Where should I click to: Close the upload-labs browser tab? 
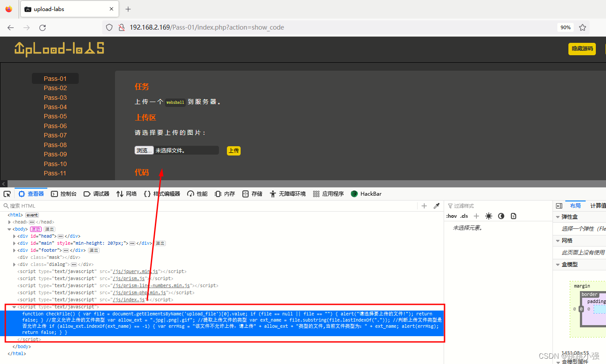tap(111, 9)
